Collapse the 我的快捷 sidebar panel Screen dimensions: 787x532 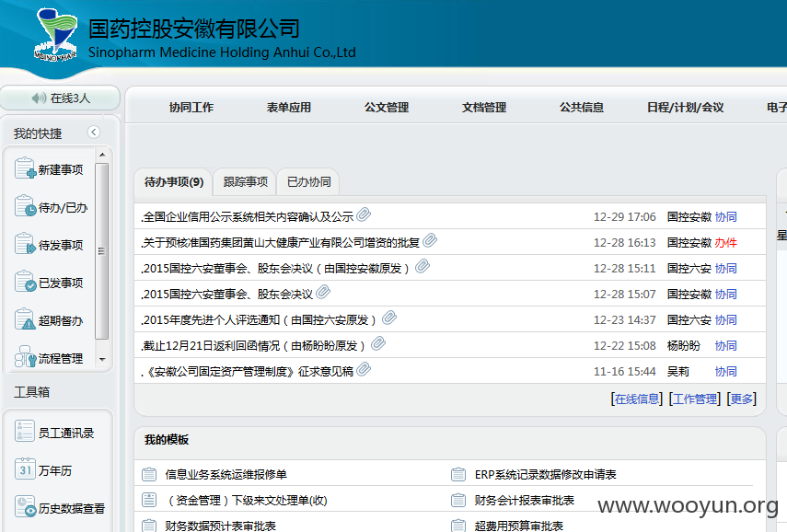[93, 132]
